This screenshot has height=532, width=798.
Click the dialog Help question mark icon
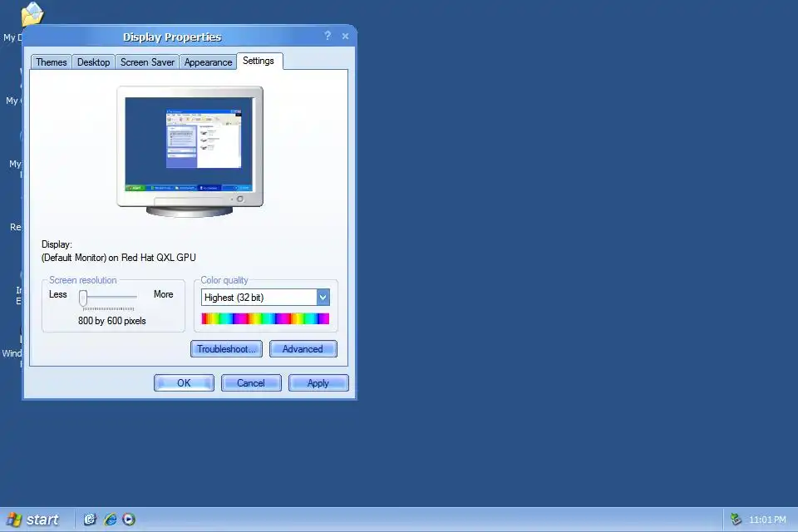click(328, 36)
